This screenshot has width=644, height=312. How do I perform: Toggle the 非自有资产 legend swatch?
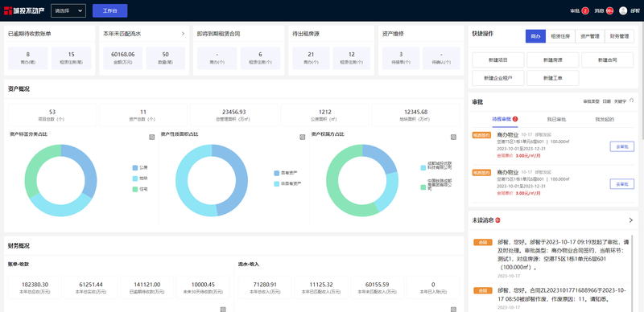tap(276, 184)
